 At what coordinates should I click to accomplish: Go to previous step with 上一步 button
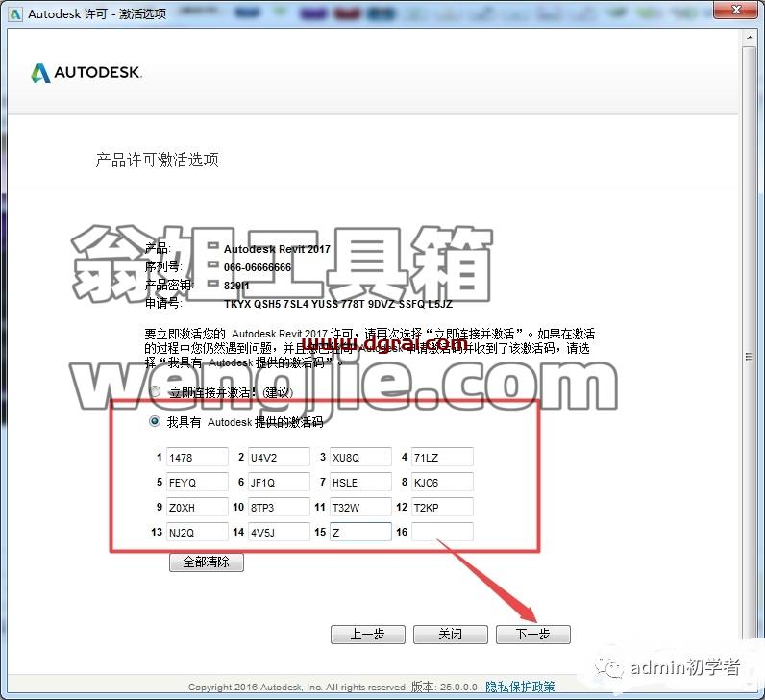click(368, 634)
